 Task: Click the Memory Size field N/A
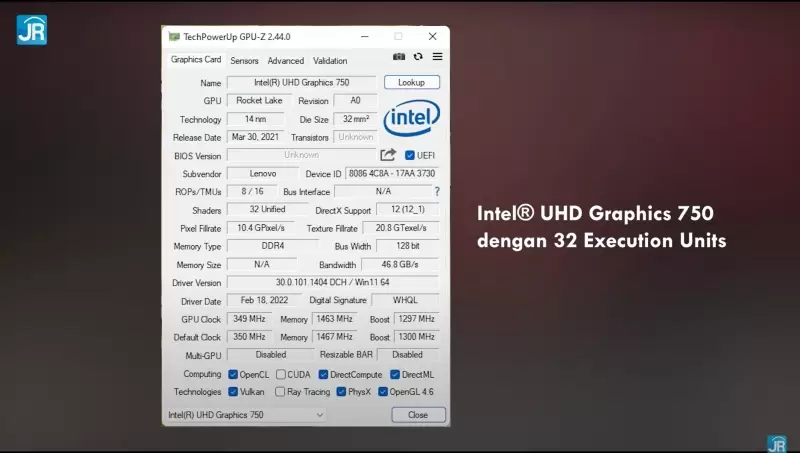coord(262,264)
